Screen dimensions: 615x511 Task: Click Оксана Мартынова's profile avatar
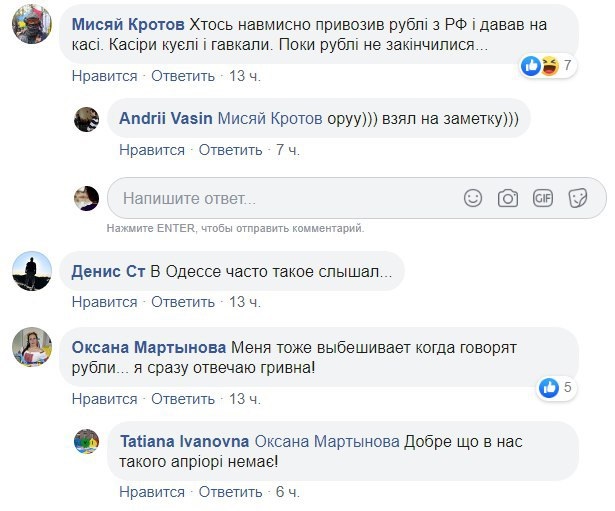click(32, 348)
